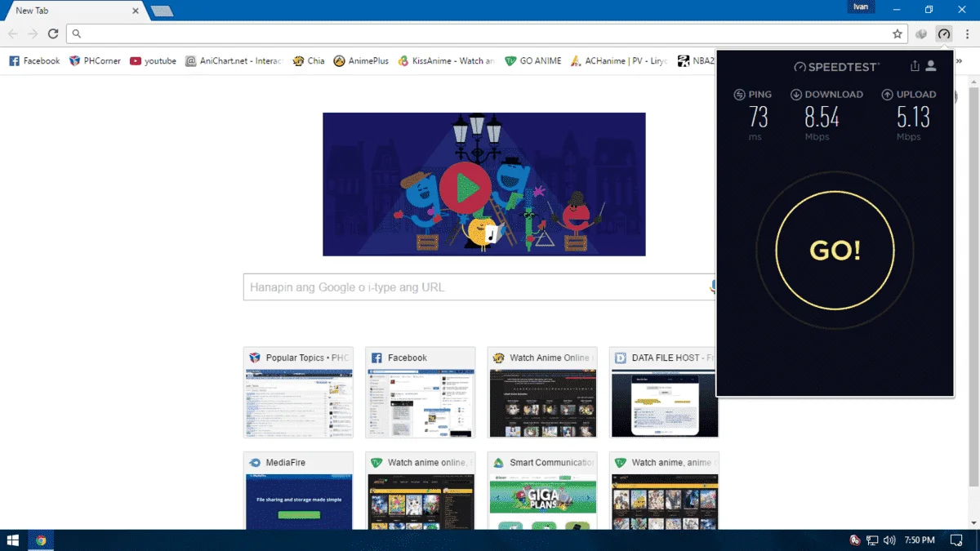Click the Chrome taskbar icon
This screenshot has height=551, width=980.
(41, 540)
